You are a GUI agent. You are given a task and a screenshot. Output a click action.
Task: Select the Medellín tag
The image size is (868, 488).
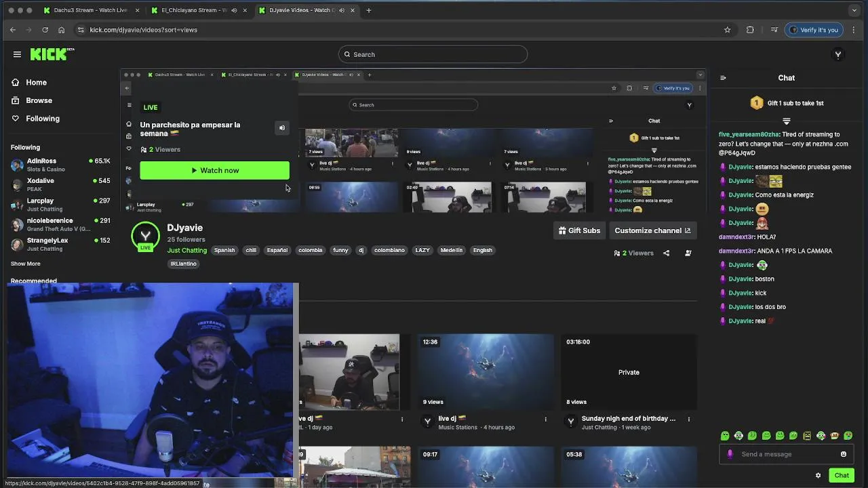tap(451, 250)
